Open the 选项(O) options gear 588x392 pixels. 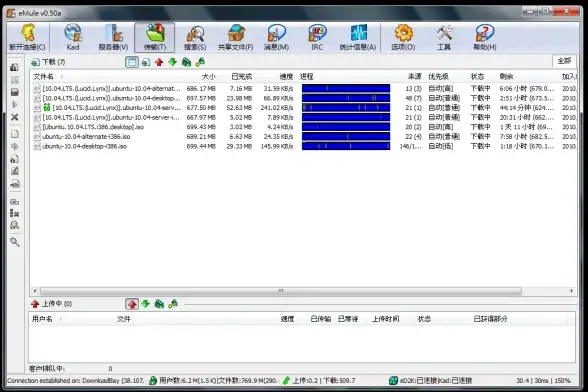[x=403, y=37]
